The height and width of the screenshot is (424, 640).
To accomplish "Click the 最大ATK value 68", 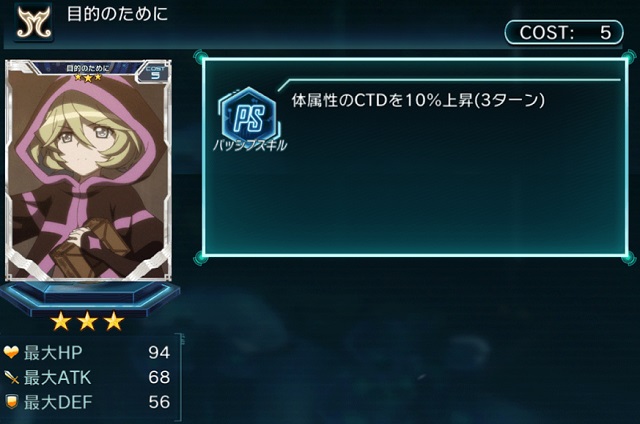I will (159, 377).
